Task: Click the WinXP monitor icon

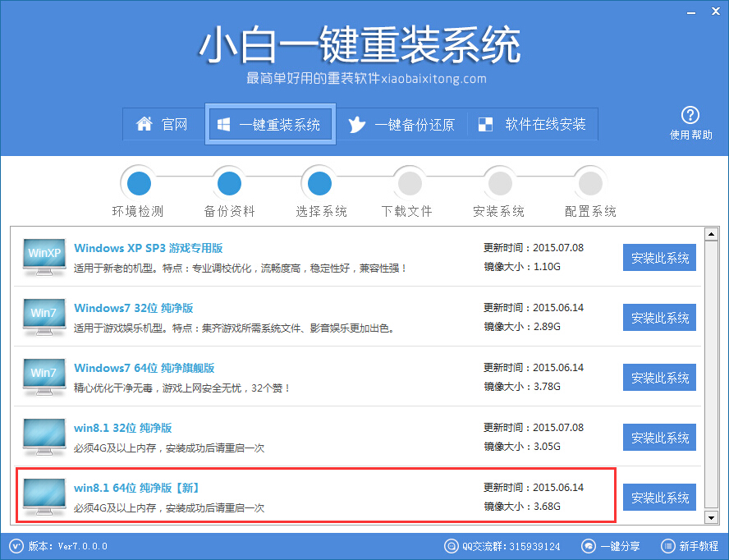Action: [x=43, y=256]
